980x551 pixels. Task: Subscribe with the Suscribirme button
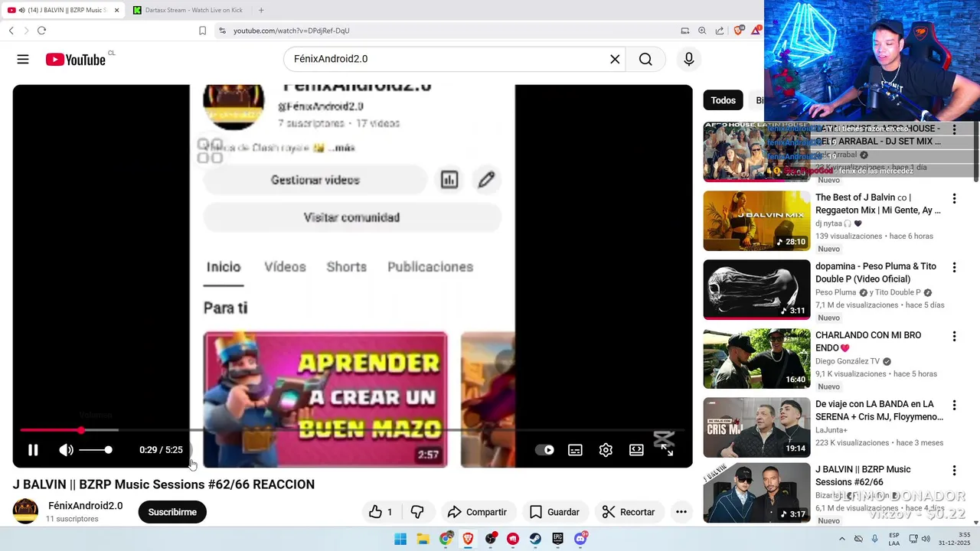(x=172, y=512)
